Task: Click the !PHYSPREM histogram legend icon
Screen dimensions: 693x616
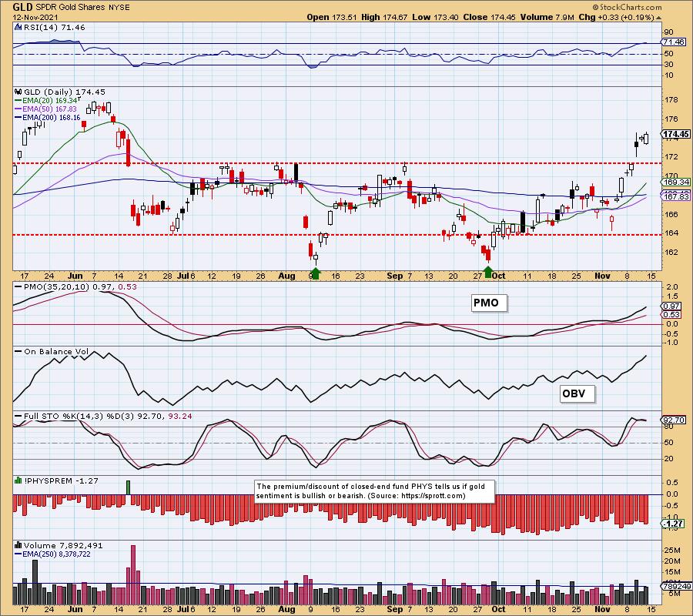Action: [18, 480]
